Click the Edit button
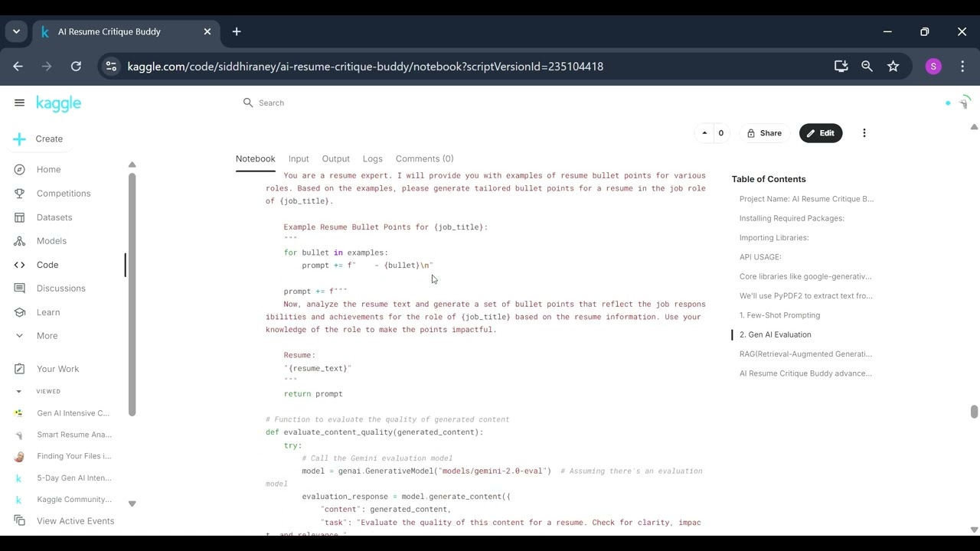Viewport: 980px width, 551px height. pos(821,133)
